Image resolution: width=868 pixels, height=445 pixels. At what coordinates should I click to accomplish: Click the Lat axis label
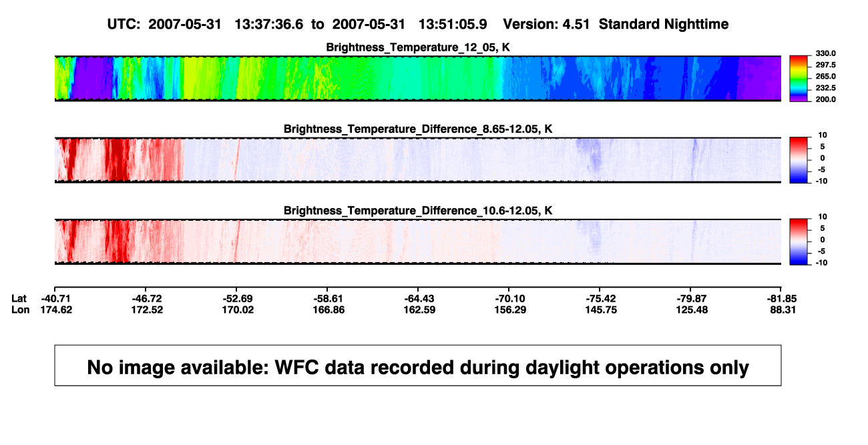point(19,298)
